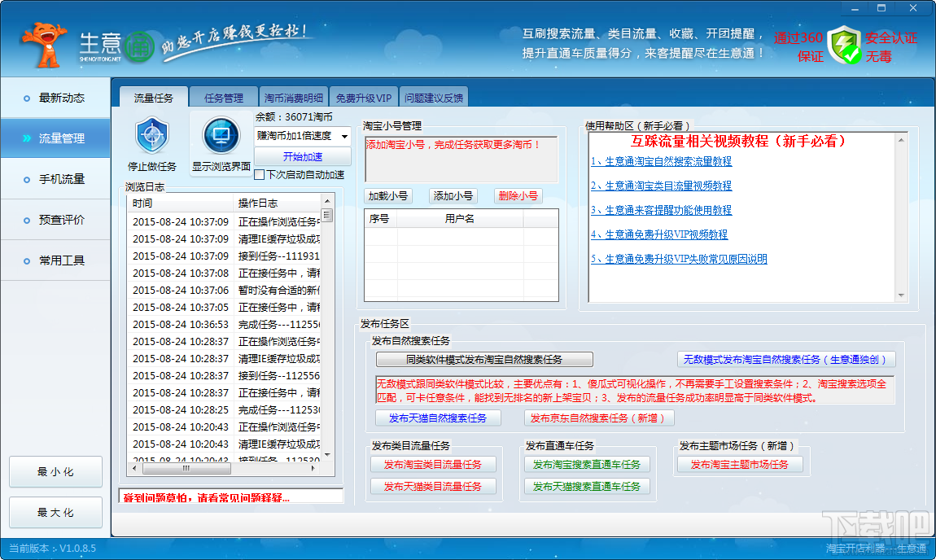This screenshot has height=560, width=936.
Task: Open the 淘币消费明细 tab
Action: [x=293, y=98]
